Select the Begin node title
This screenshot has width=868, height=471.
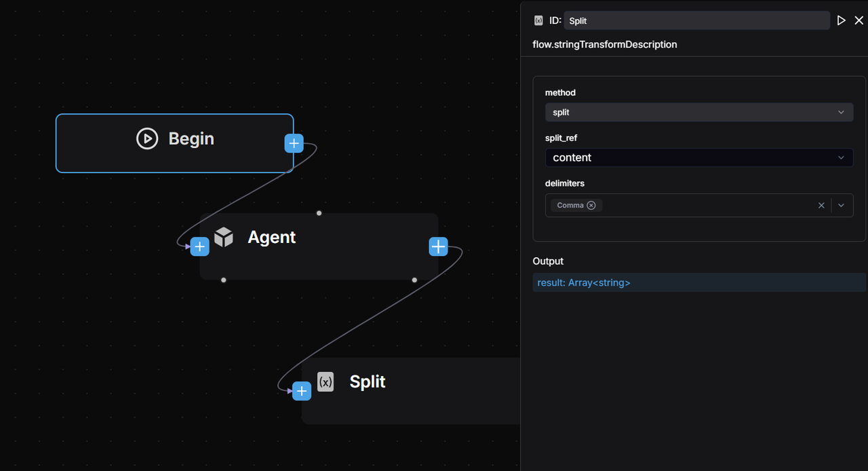[x=191, y=138]
